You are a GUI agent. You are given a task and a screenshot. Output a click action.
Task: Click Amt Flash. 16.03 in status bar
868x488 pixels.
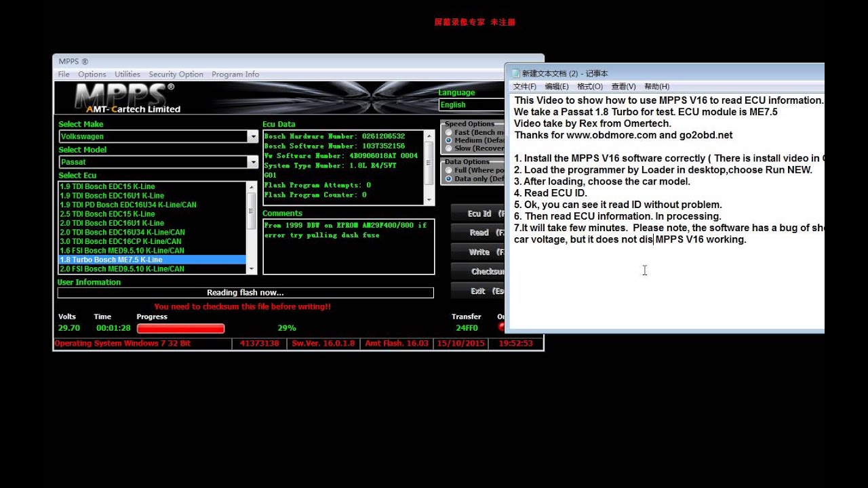[397, 344]
